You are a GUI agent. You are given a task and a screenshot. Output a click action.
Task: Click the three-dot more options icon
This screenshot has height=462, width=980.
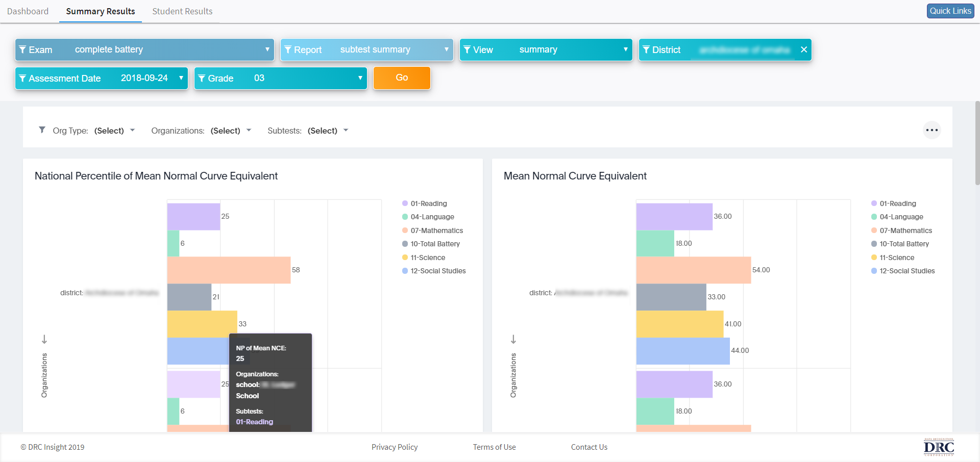tap(932, 130)
